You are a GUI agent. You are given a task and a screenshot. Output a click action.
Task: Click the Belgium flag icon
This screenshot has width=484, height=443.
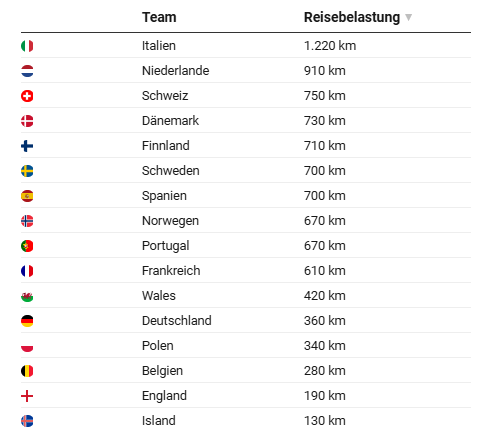(27, 371)
